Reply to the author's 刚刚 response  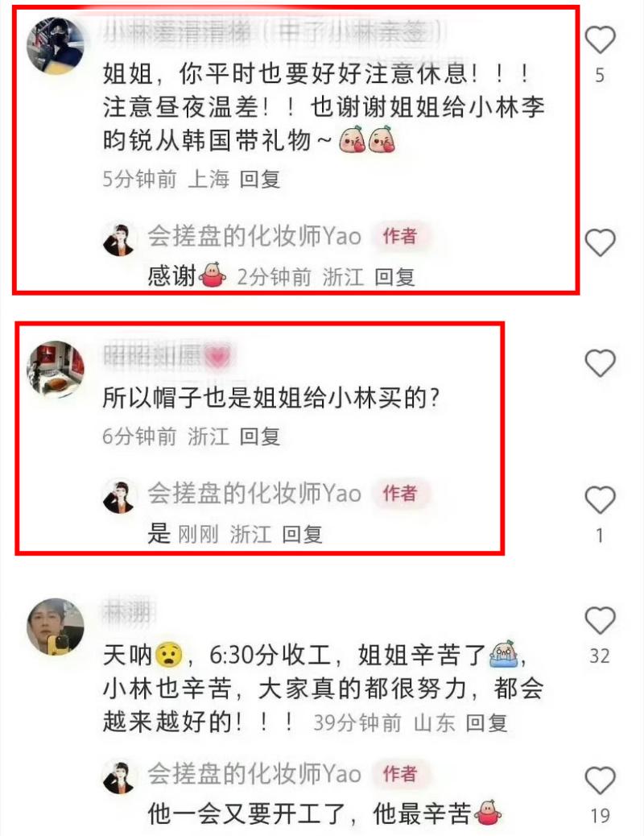click(302, 534)
